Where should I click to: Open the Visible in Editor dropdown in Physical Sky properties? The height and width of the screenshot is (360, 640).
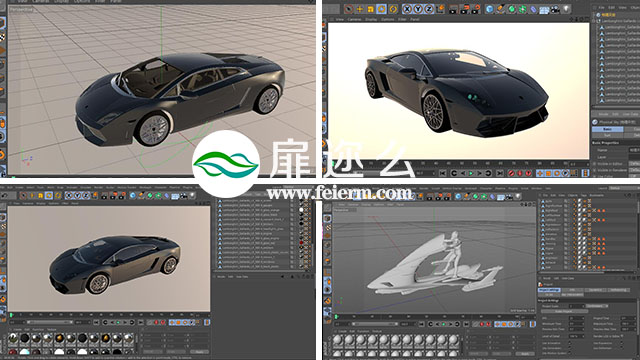coord(634,164)
